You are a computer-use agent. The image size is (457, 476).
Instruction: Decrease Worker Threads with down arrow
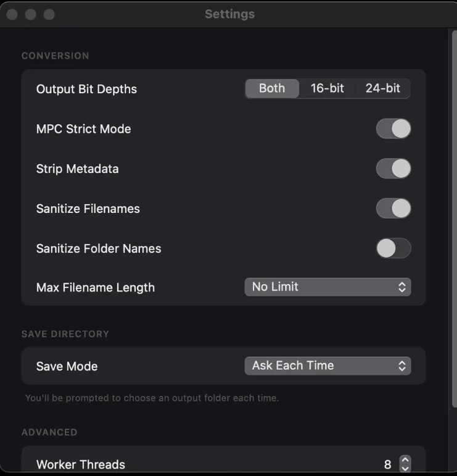click(405, 469)
